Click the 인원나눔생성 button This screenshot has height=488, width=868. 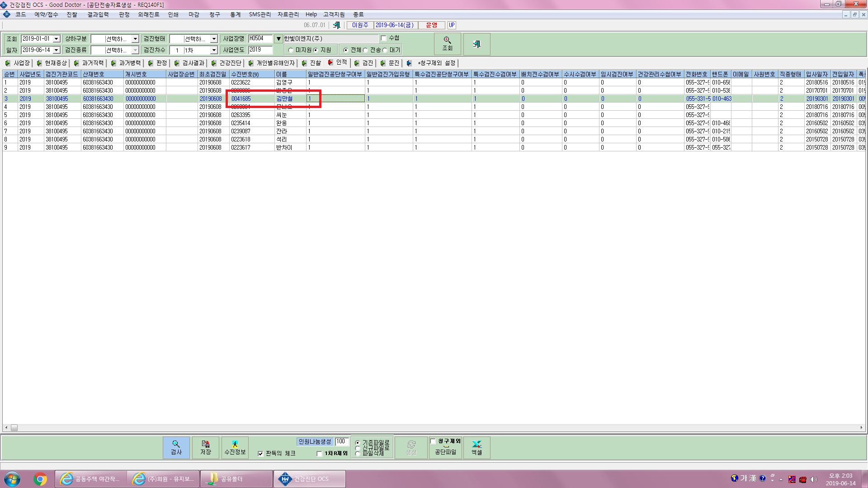(x=315, y=441)
